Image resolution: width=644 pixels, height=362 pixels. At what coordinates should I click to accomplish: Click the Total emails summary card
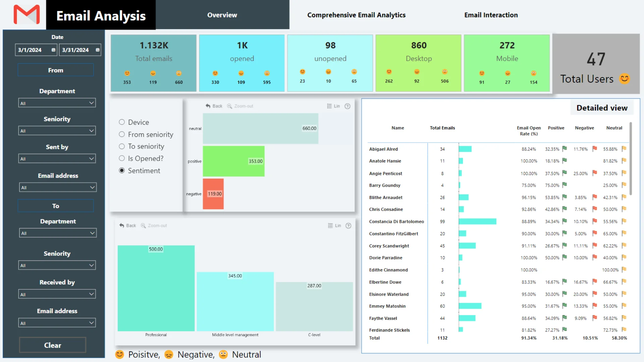154,63
